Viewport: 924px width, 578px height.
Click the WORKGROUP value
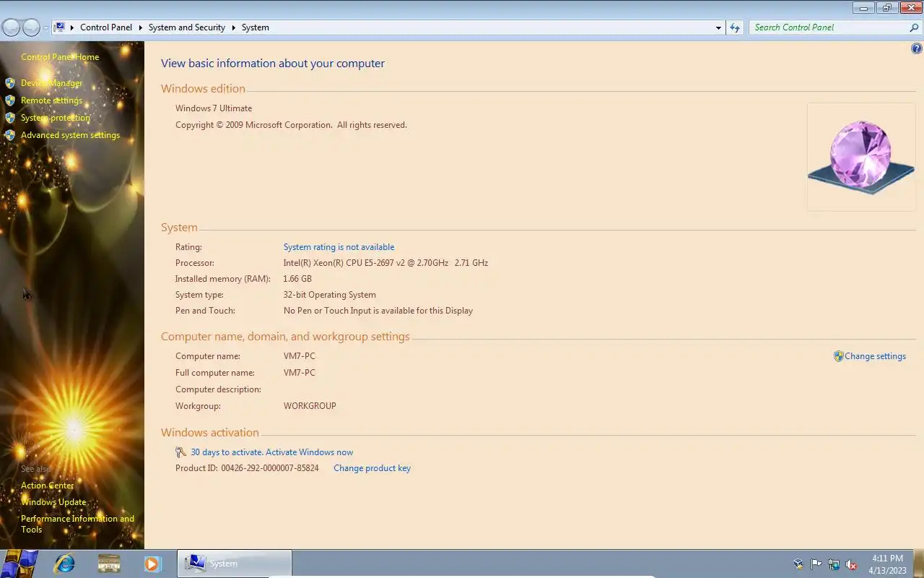310,406
